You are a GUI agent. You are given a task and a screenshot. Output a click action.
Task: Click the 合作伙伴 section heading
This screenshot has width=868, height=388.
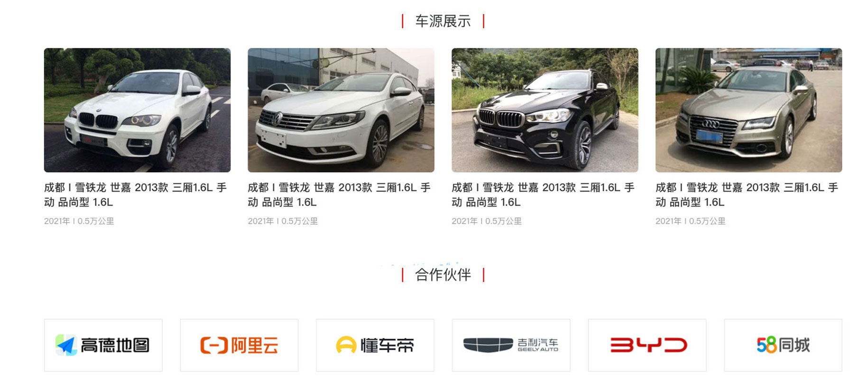click(x=443, y=275)
